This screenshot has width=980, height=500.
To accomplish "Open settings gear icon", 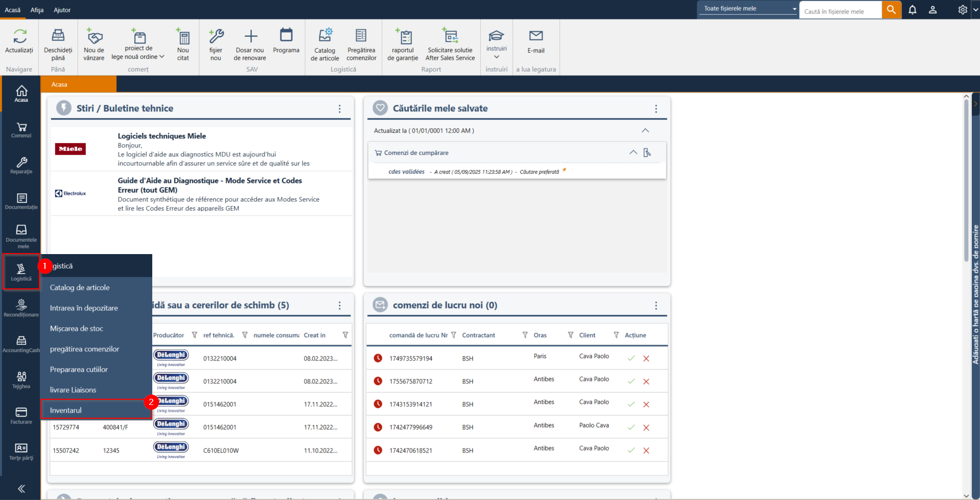I will [963, 10].
